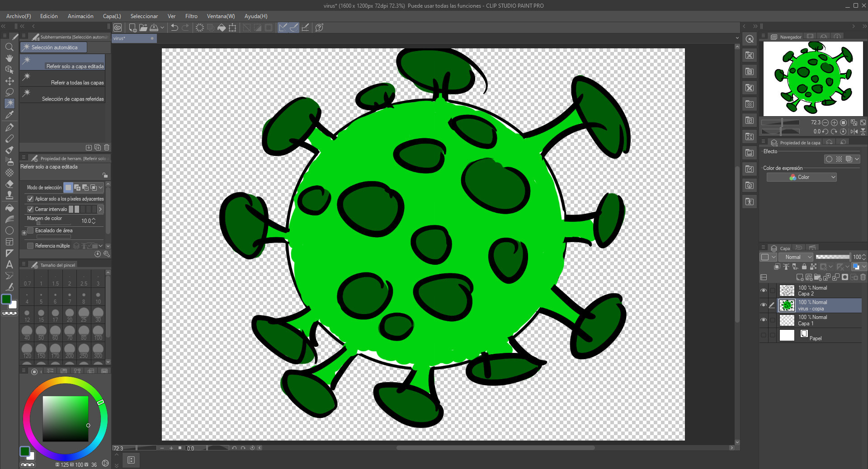Open the Animación menu

pos(80,16)
